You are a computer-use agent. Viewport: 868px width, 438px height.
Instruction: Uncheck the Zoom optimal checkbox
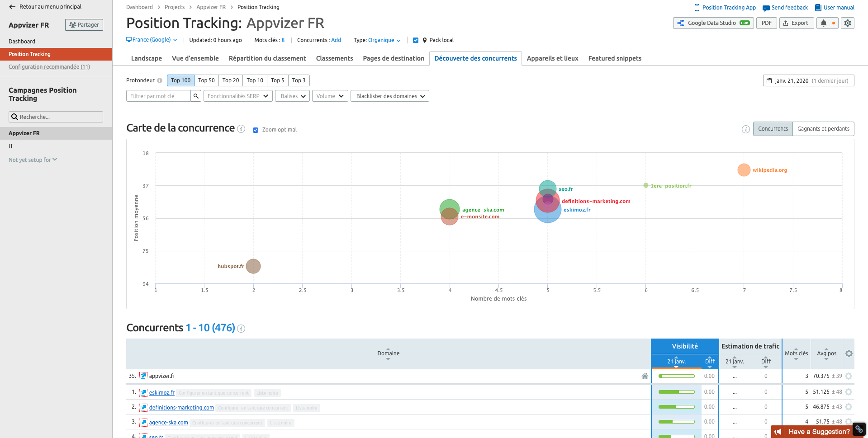point(256,130)
